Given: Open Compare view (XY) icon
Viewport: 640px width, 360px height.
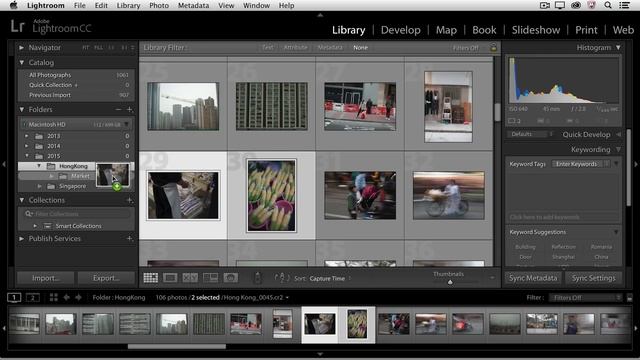Looking at the screenshot, I should pyautogui.click(x=190, y=278).
